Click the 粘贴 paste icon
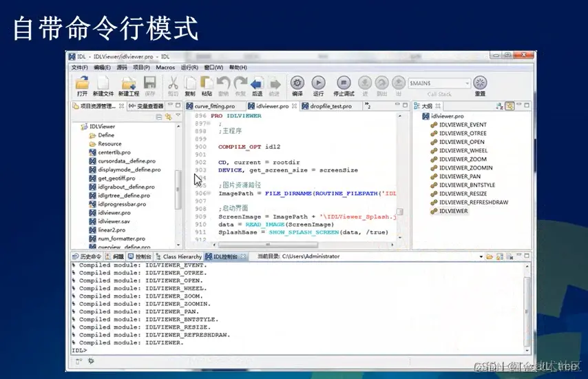 (207, 83)
